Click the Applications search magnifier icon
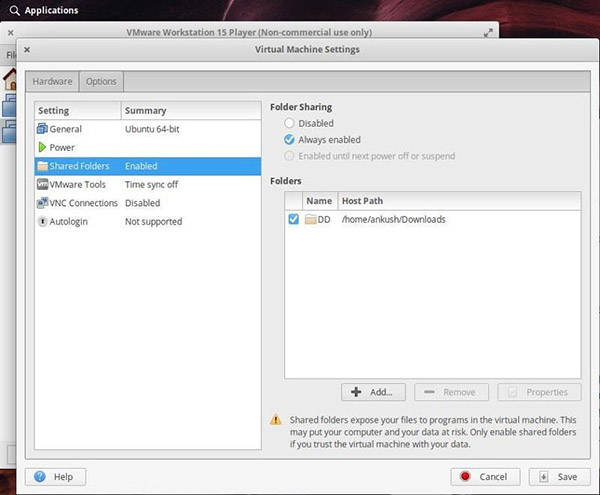Image resolution: width=600 pixels, height=495 pixels. pos(15,10)
